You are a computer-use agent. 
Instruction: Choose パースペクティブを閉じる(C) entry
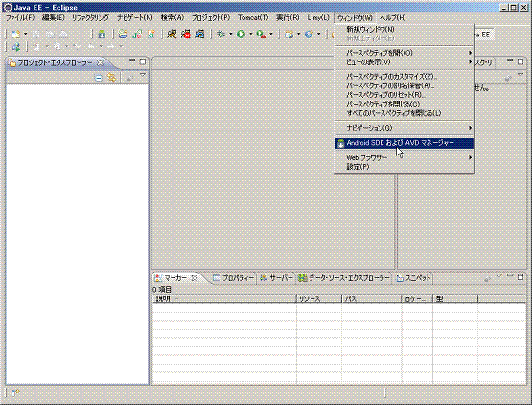click(405, 104)
